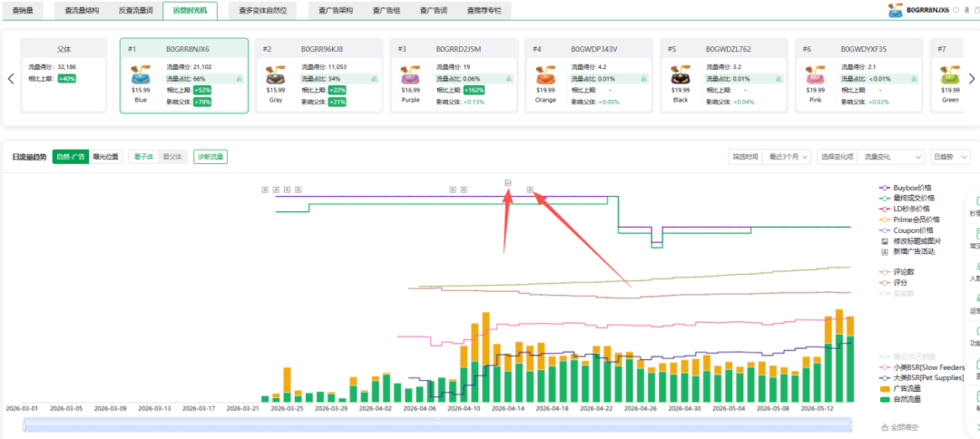This screenshot has height=439, width=980.
Task: Switch to 看父体 view
Action: pyautogui.click(x=171, y=157)
